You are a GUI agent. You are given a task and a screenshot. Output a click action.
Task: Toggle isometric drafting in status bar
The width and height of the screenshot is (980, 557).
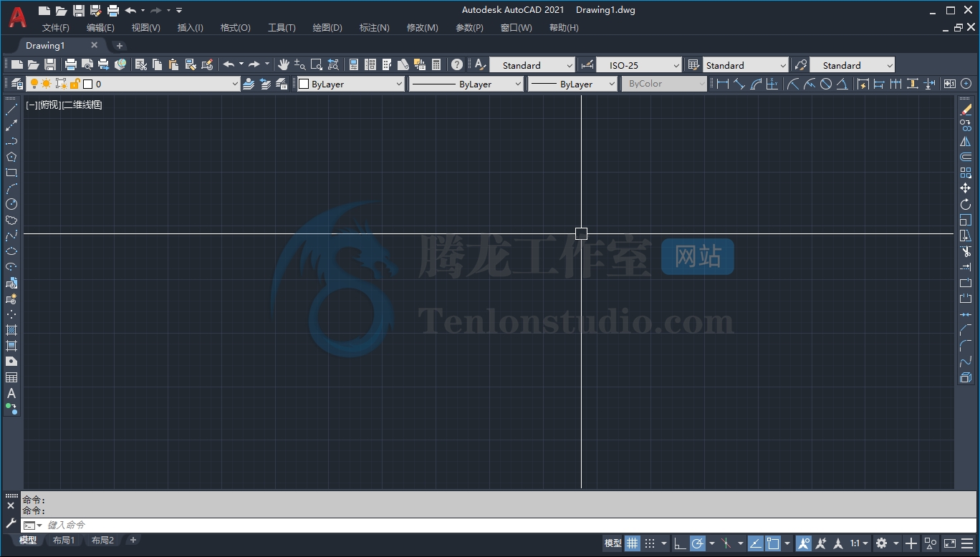[x=726, y=543]
